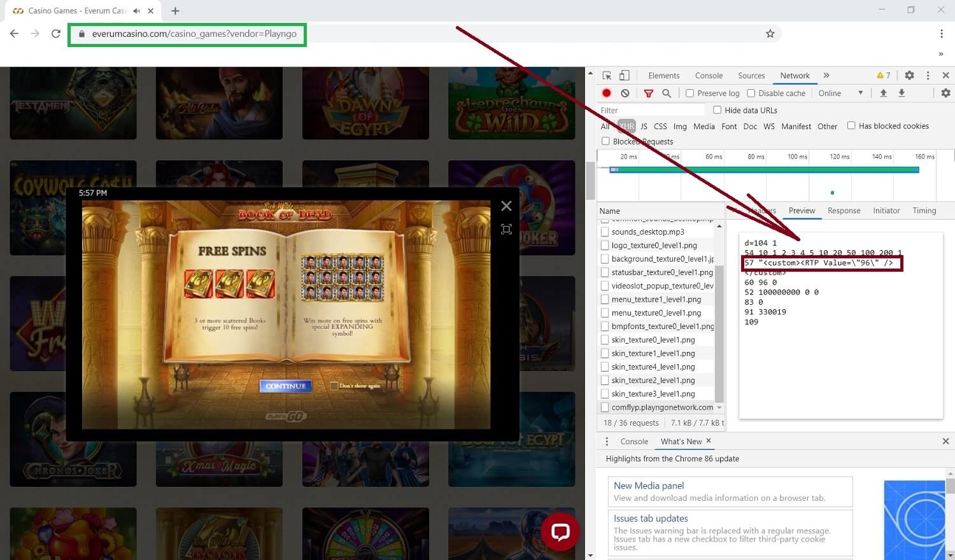Filter requests by JS type
Image resolution: width=955 pixels, height=560 pixels.
(644, 127)
